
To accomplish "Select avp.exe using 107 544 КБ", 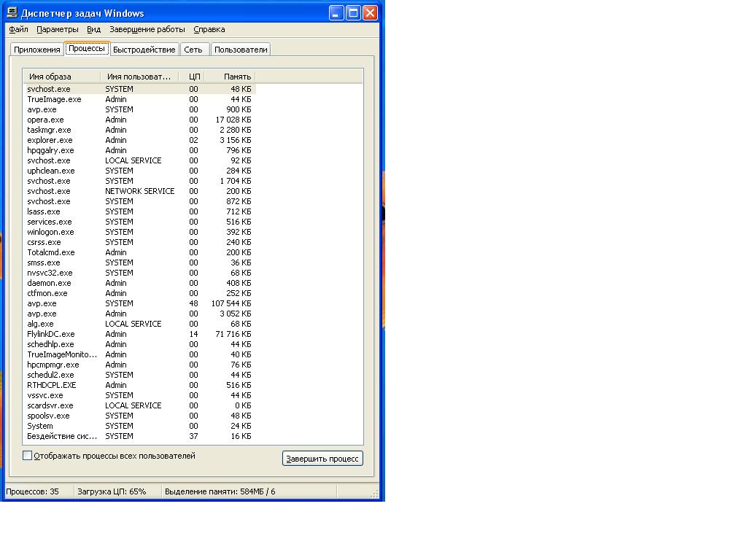I will click(139, 304).
